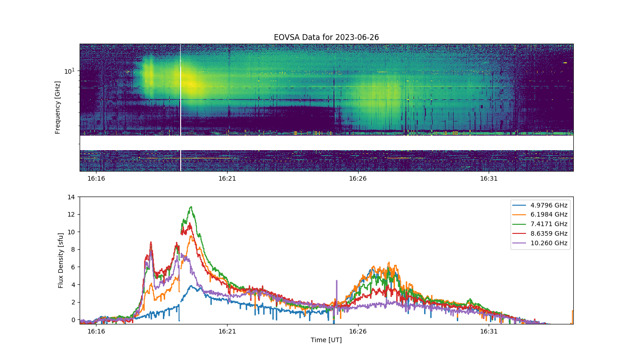
Task: Click the white vertical line in spectrogram
Action: (181, 107)
